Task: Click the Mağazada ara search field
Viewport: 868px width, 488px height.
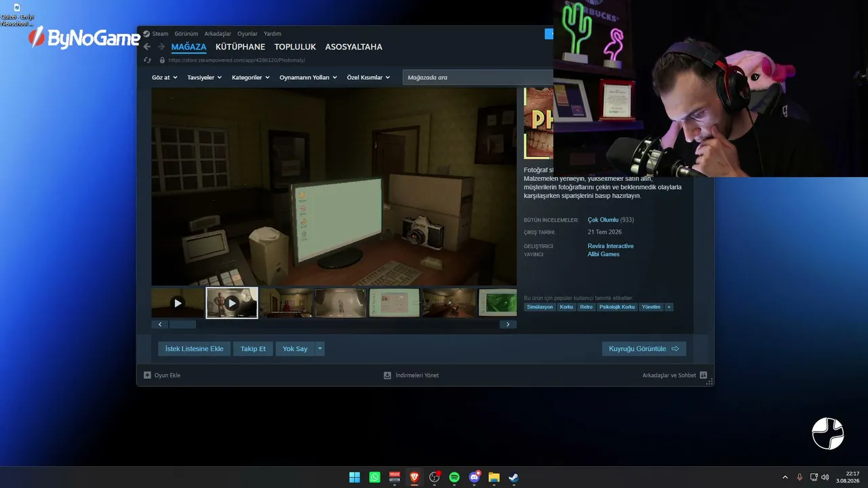Action: [478, 77]
